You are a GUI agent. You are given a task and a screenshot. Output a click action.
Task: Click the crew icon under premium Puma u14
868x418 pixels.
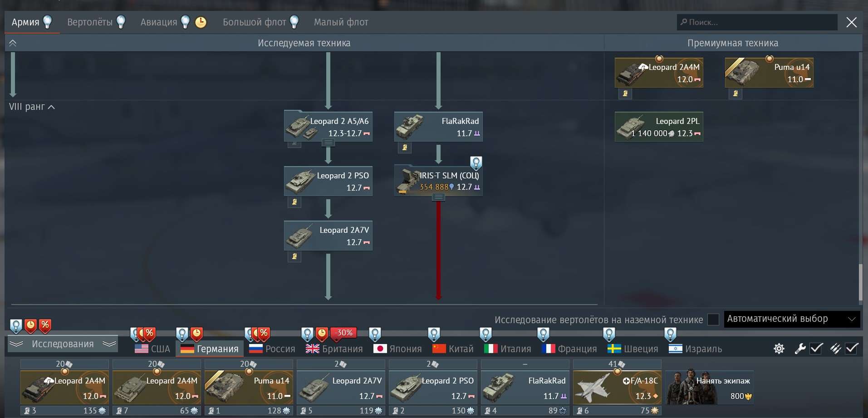coord(736,93)
